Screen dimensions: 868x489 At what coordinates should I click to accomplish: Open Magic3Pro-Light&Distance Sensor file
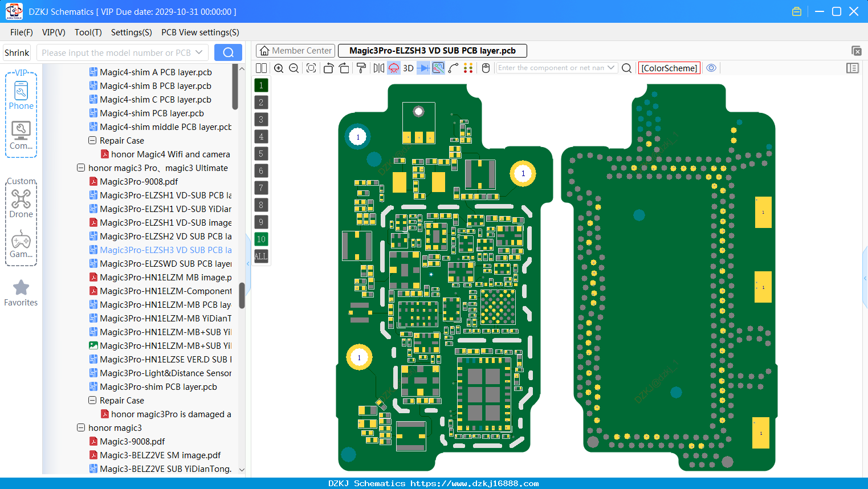[160, 373]
